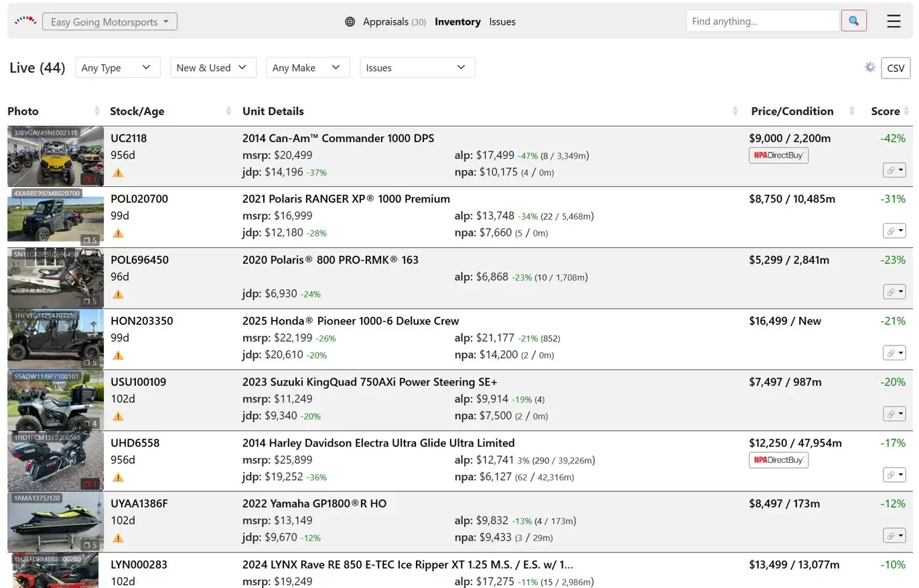The width and height of the screenshot is (919, 588).
Task: Open the Issues tab in top navigation
Action: (x=502, y=21)
